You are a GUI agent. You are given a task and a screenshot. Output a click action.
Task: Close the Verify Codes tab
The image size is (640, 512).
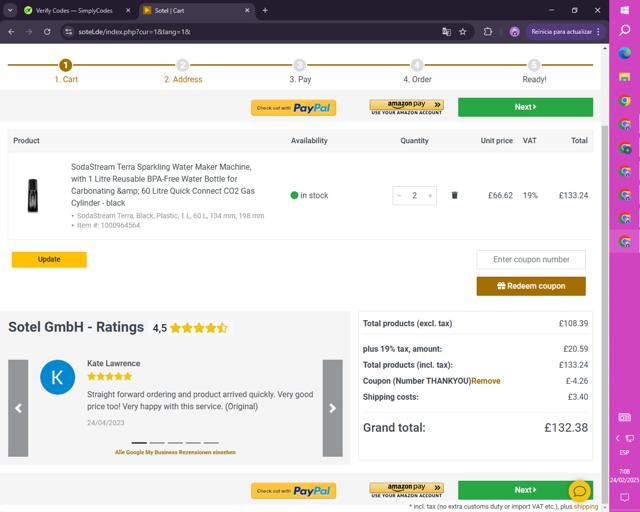[128, 11]
